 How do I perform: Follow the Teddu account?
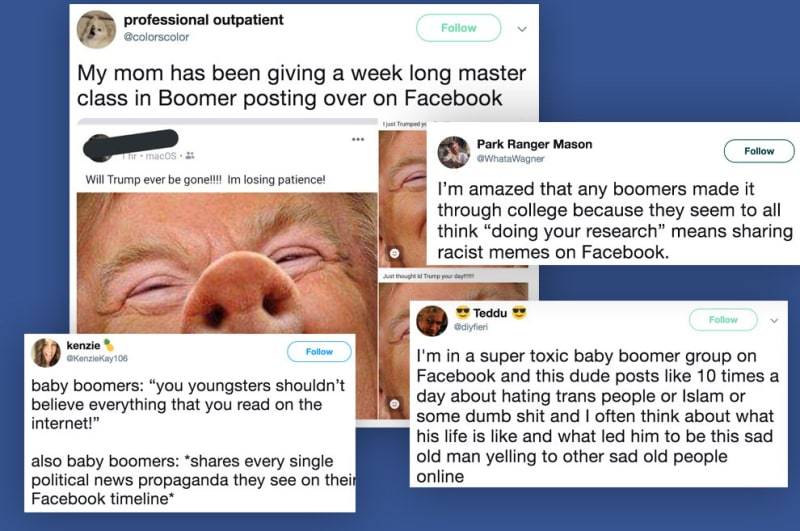pyautogui.click(x=723, y=320)
